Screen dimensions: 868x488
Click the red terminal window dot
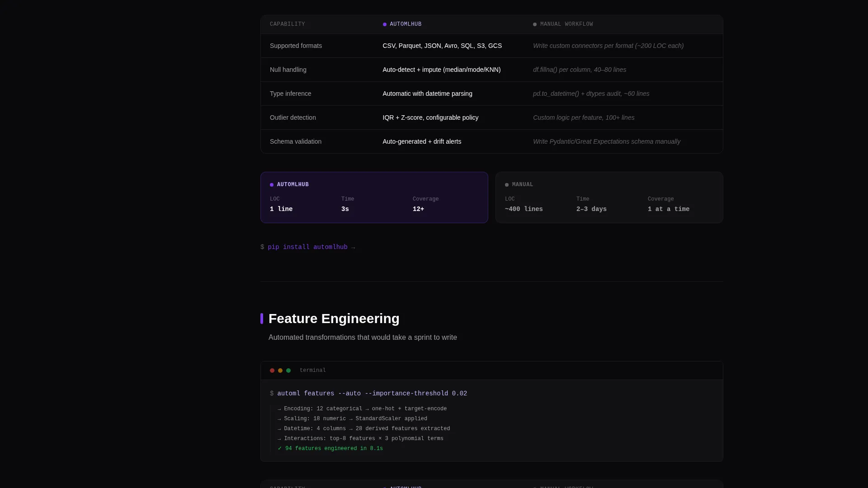point(272,371)
